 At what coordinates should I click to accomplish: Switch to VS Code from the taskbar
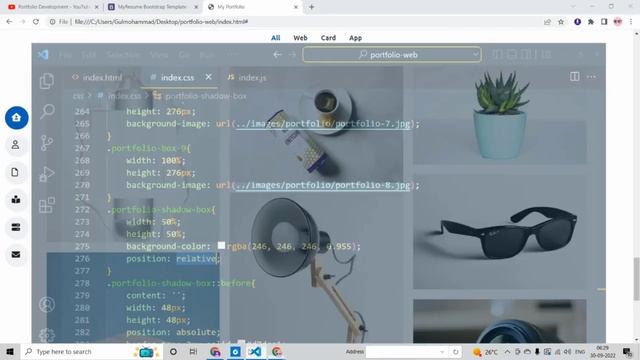256,351
